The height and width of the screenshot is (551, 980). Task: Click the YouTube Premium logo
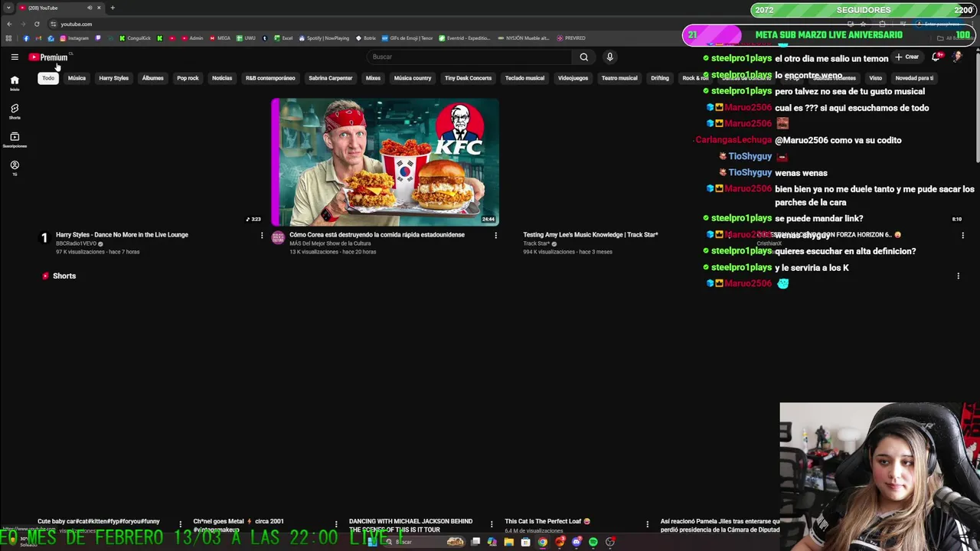click(x=49, y=57)
